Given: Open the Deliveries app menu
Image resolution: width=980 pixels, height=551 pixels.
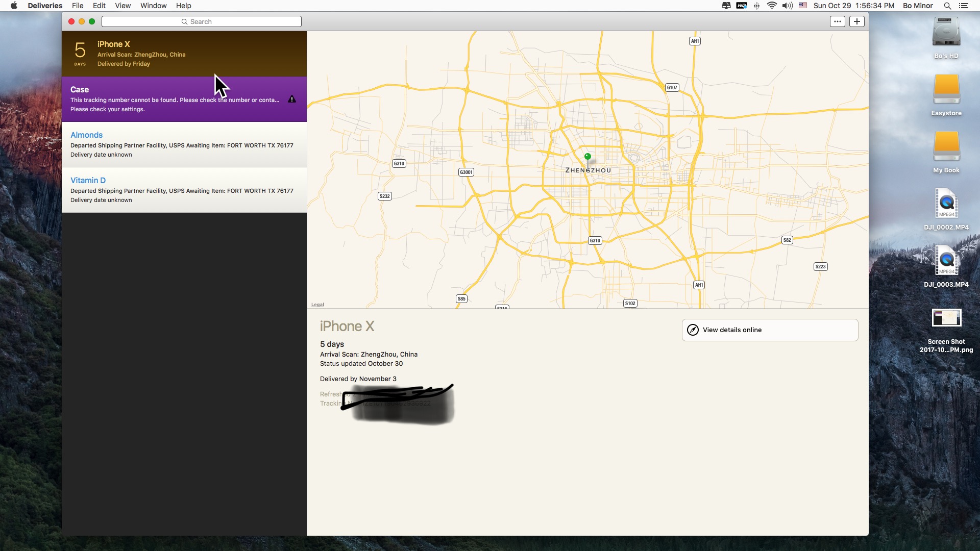Looking at the screenshot, I should (x=45, y=6).
